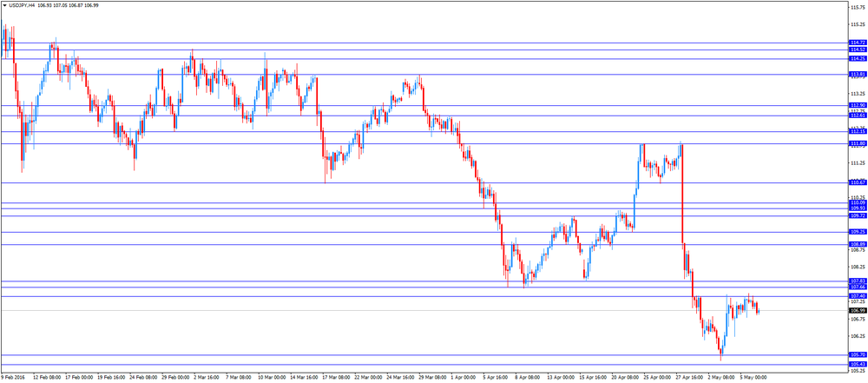Select the 111.80 price level label
868x383 pixels.
click(x=858, y=143)
